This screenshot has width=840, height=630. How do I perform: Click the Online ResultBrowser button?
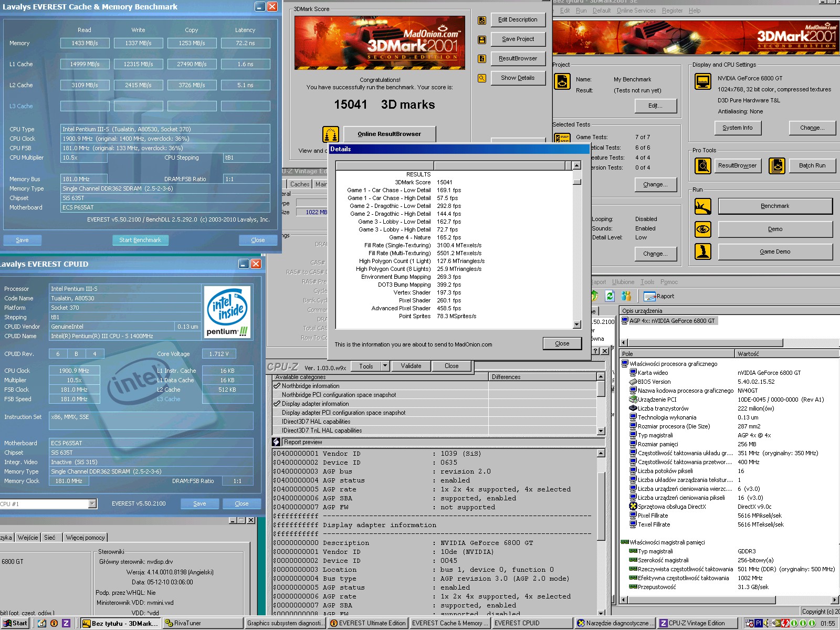(x=389, y=134)
